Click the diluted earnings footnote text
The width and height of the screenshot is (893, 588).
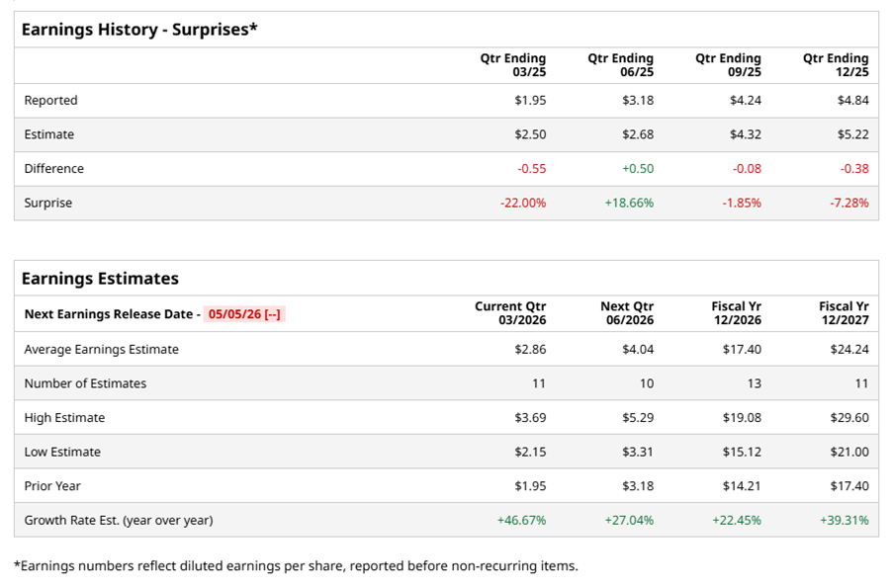[296, 566]
